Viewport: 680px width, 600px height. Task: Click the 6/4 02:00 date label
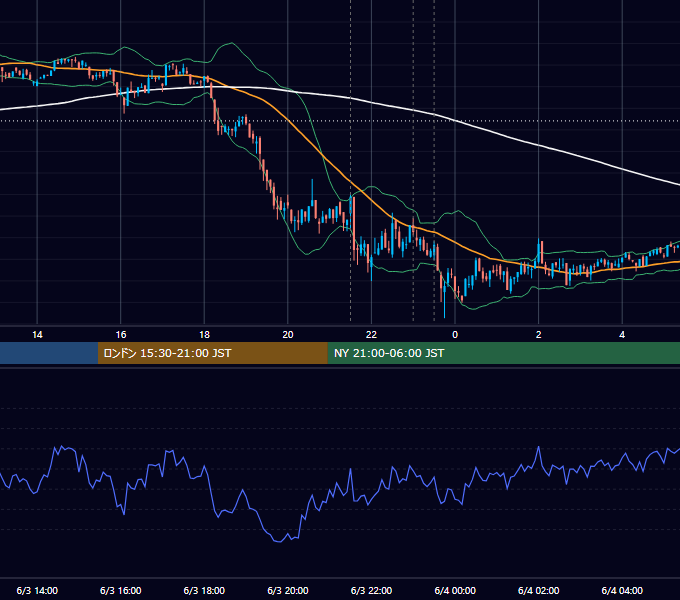click(x=539, y=590)
